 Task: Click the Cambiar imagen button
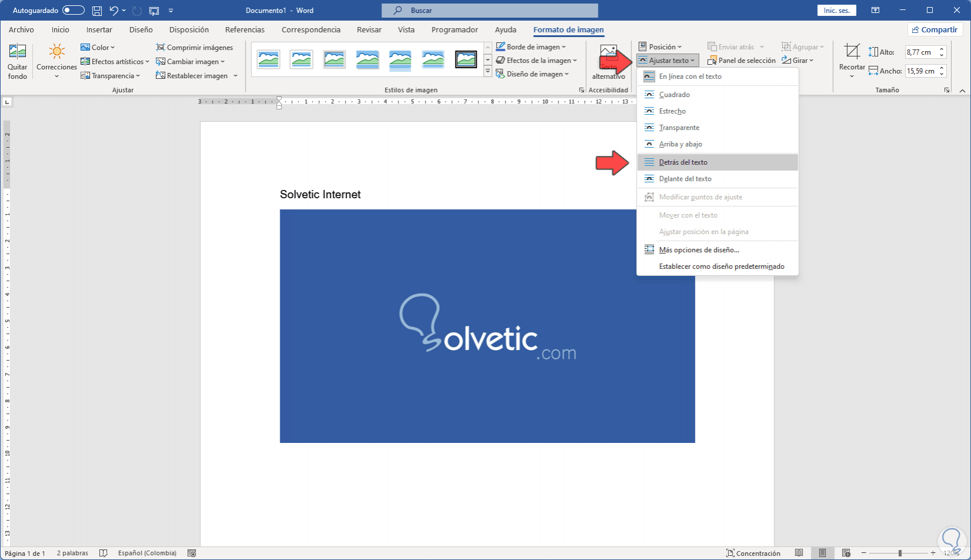[190, 62]
